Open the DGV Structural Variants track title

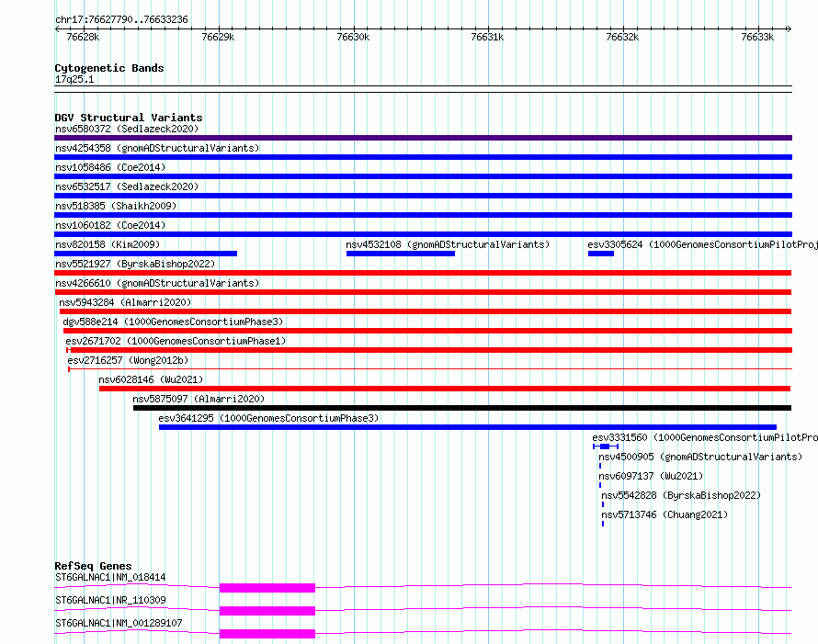(129, 118)
